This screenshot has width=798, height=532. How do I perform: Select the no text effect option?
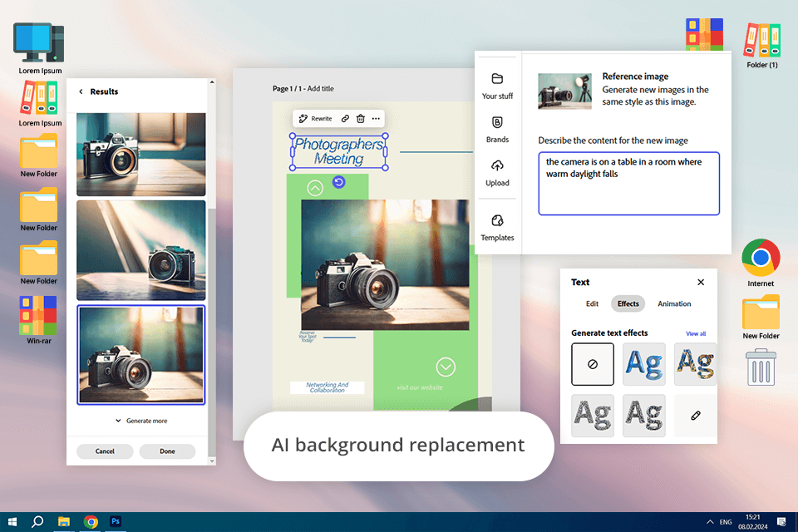(x=593, y=364)
